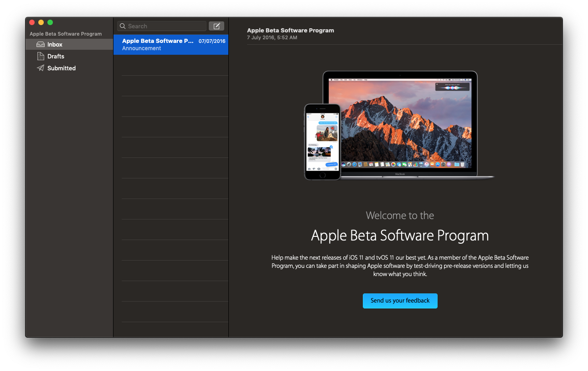Click the Drafts document icon
Image resolution: width=588 pixels, height=371 pixels.
pyautogui.click(x=41, y=56)
